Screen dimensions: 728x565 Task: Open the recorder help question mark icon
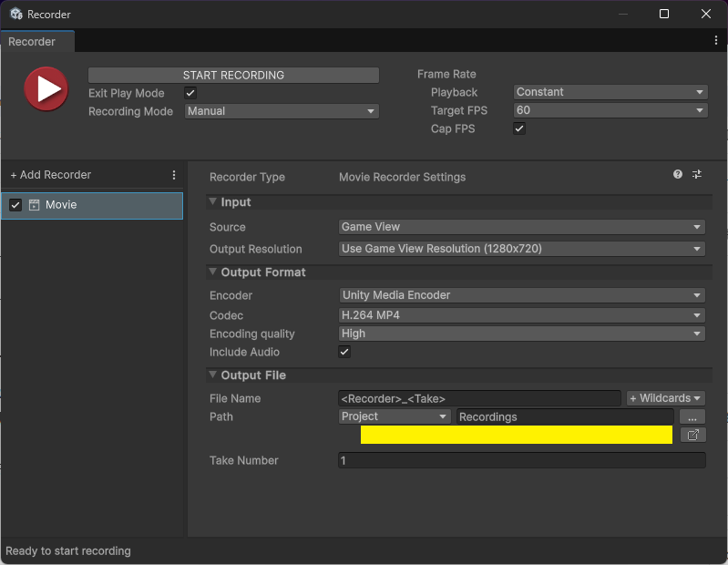coord(678,174)
